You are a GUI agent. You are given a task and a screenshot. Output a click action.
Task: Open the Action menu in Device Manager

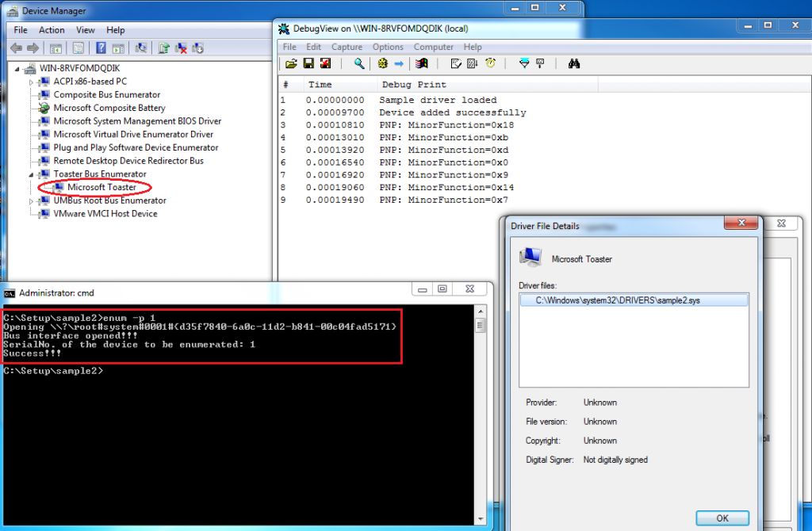tap(52, 29)
